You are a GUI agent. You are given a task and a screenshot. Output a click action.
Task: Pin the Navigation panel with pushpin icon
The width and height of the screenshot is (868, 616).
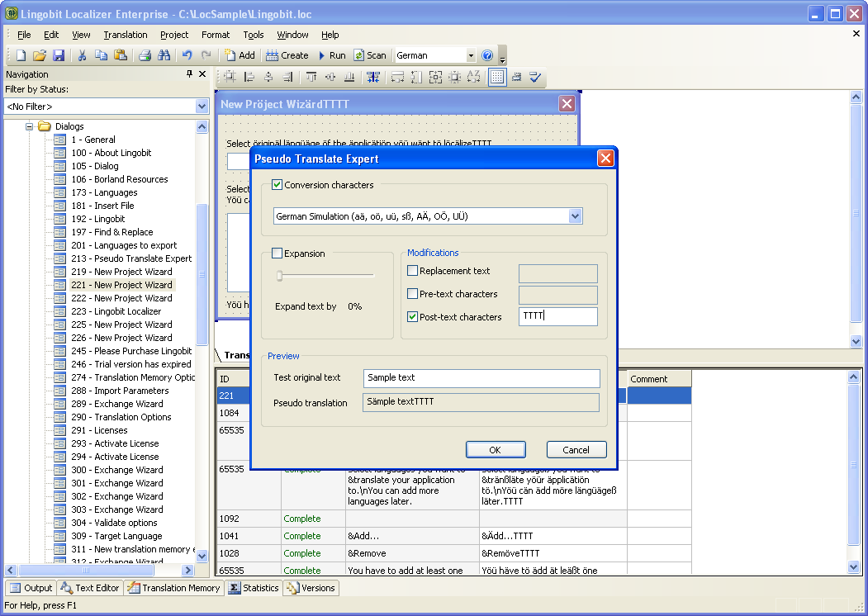[189, 73]
